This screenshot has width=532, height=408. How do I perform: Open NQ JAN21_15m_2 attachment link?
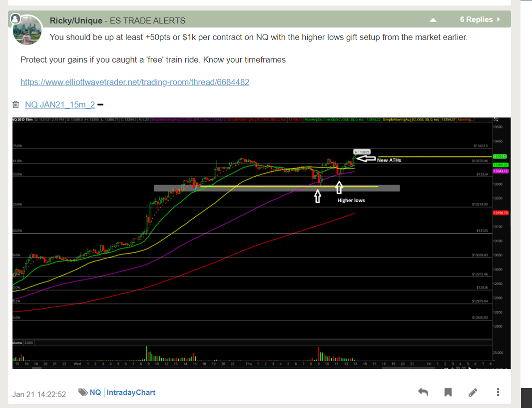coord(60,104)
